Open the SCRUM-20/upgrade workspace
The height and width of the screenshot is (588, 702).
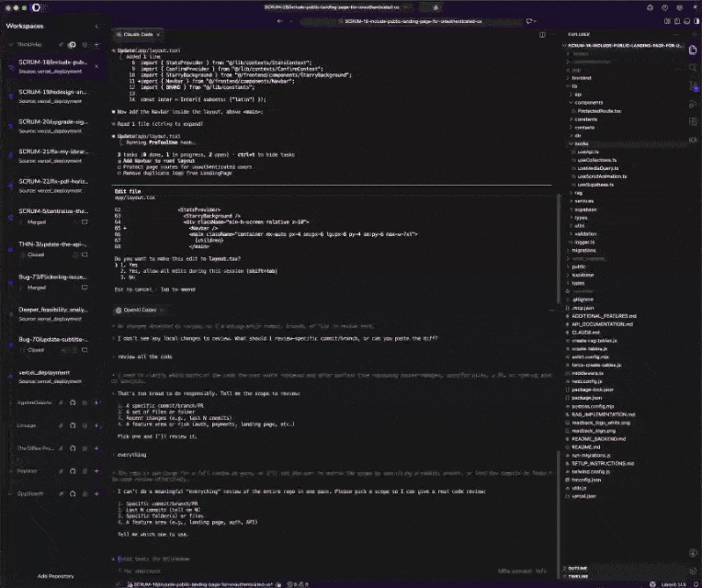point(52,126)
